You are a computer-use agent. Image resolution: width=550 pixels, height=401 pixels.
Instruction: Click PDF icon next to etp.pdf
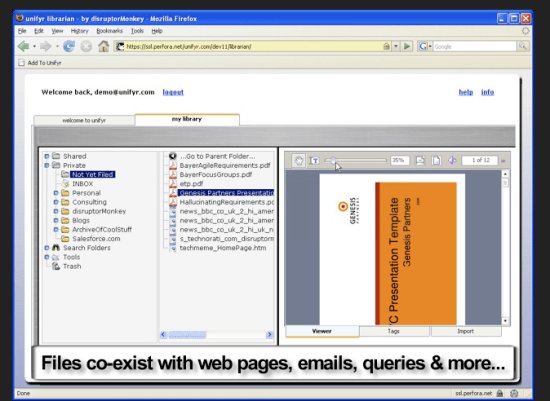[173, 183]
